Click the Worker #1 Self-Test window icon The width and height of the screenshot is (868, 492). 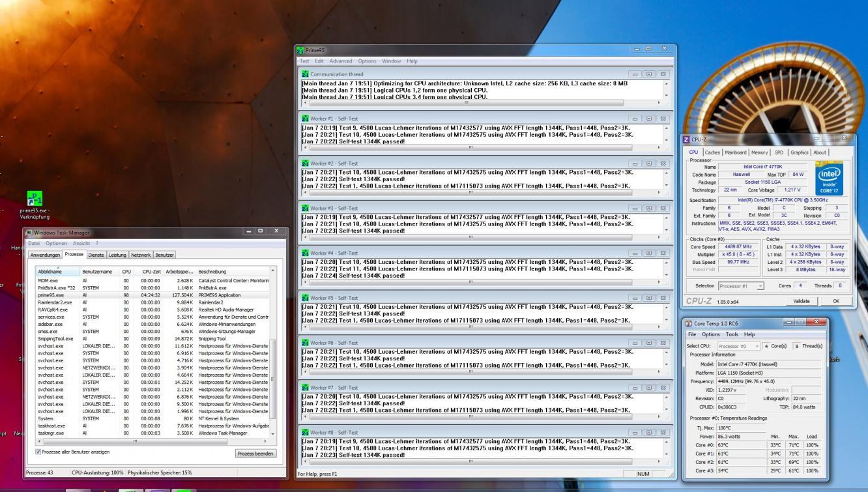pos(305,119)
